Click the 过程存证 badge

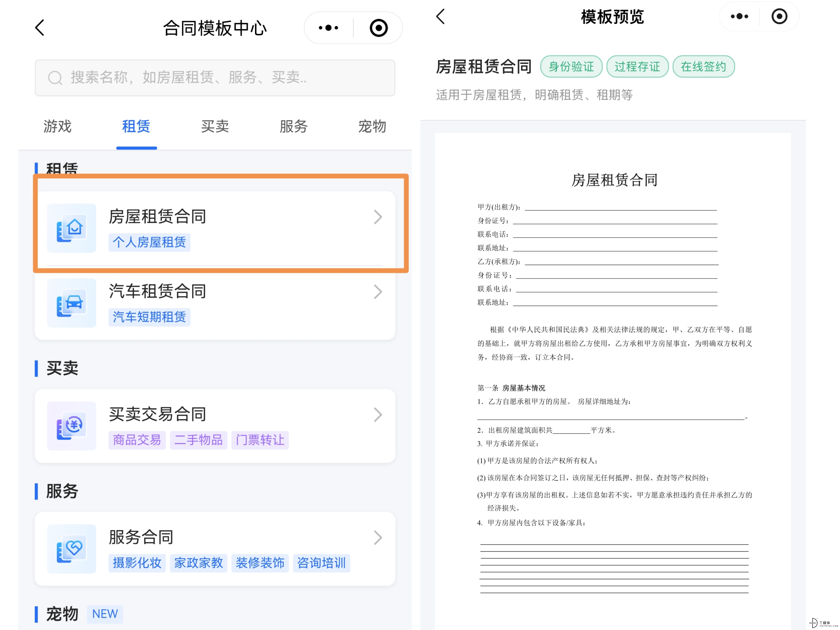637,66
